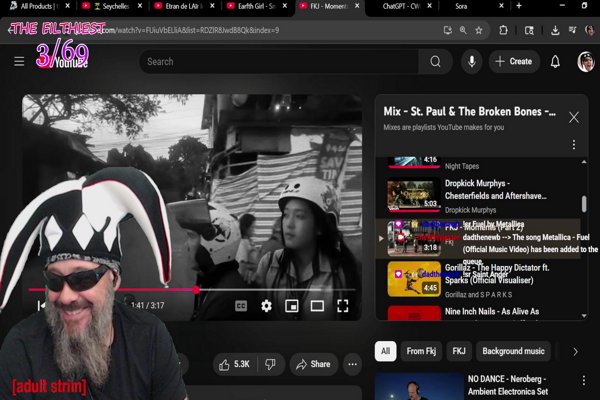Open the Create menu button

[x=514, y=61]
